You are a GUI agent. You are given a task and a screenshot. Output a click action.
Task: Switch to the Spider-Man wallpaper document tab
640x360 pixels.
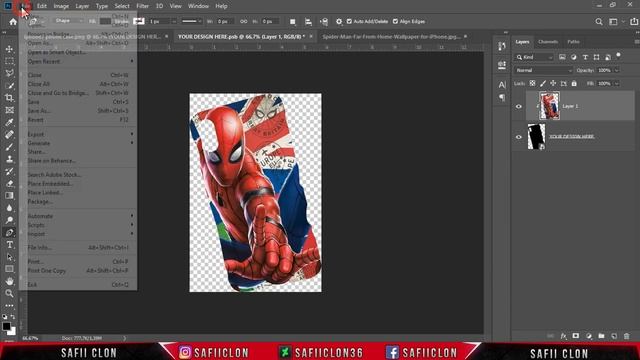click(x=394, y=37)
